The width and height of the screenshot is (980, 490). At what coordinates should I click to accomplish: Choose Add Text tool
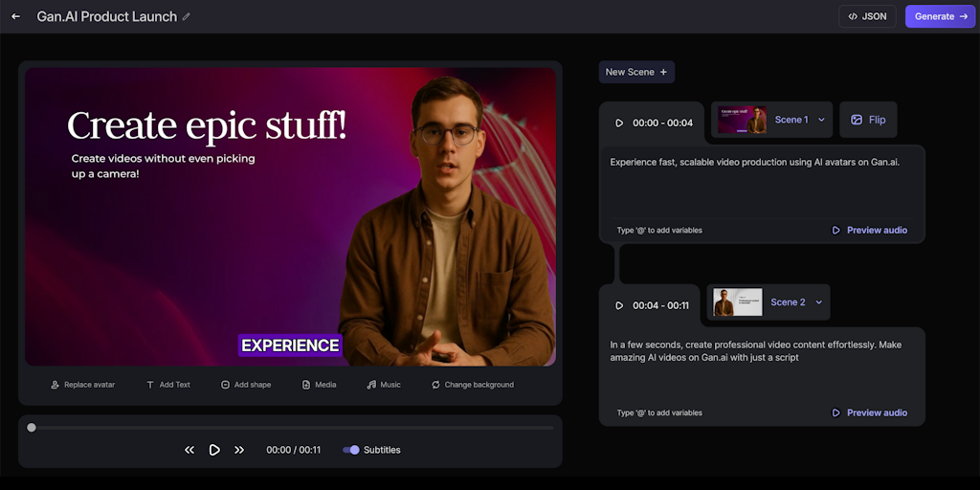pyautogui.click(x=168, y=385)
